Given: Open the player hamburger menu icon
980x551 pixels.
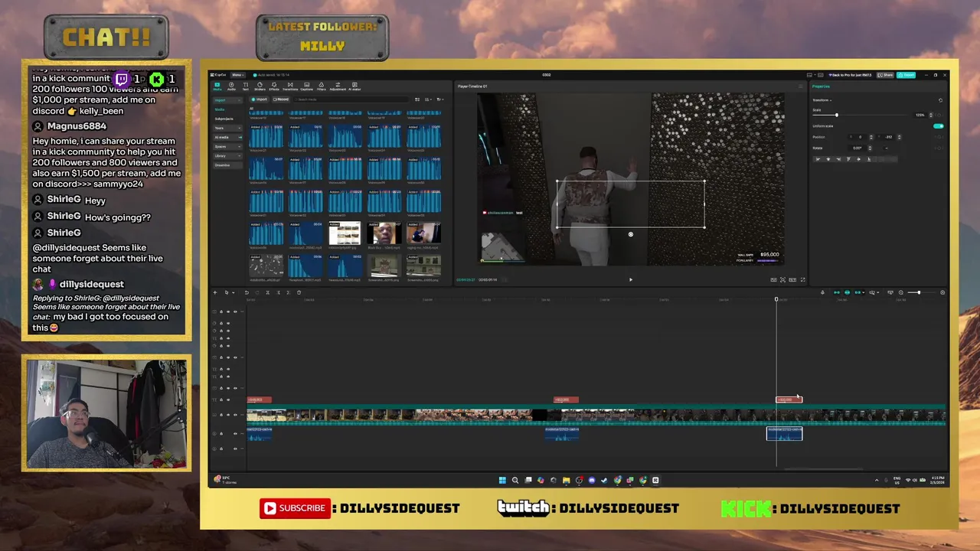Looking at the screenshot, I should tap(801, 86).
